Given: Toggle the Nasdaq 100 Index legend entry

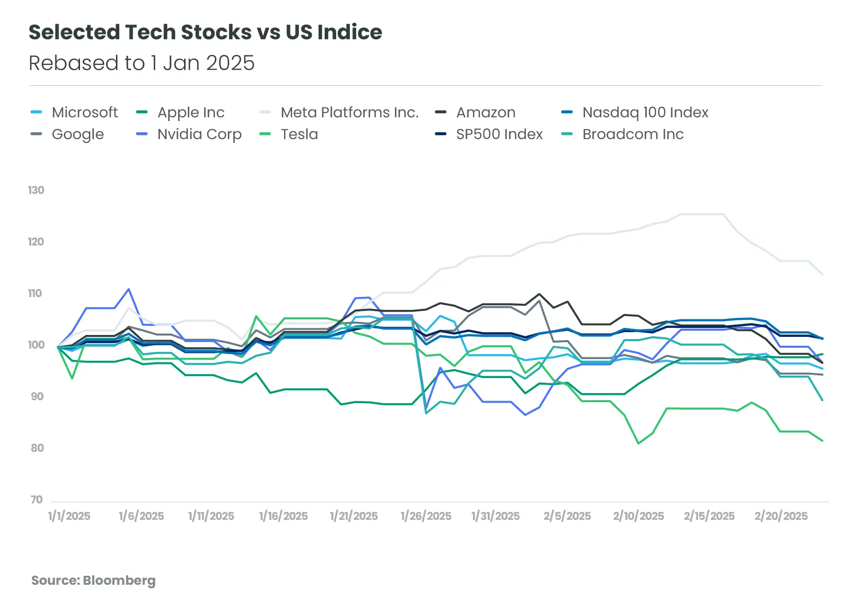Looking at the screenshot, I should click(x=645, y=113).
